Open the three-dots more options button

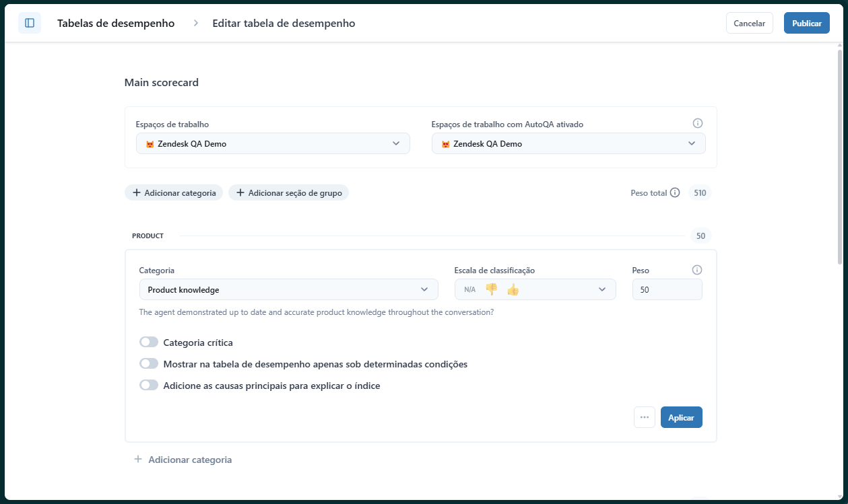(x=645, y=417)
